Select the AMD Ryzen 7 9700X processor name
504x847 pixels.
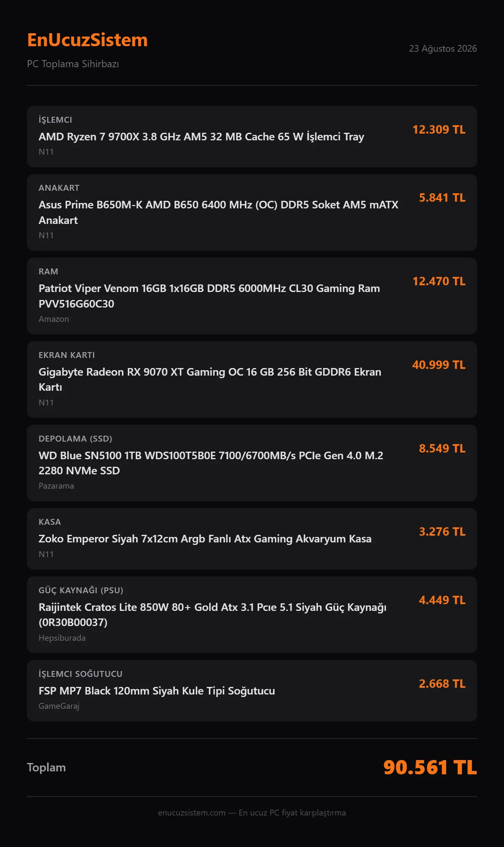[201, 137]
